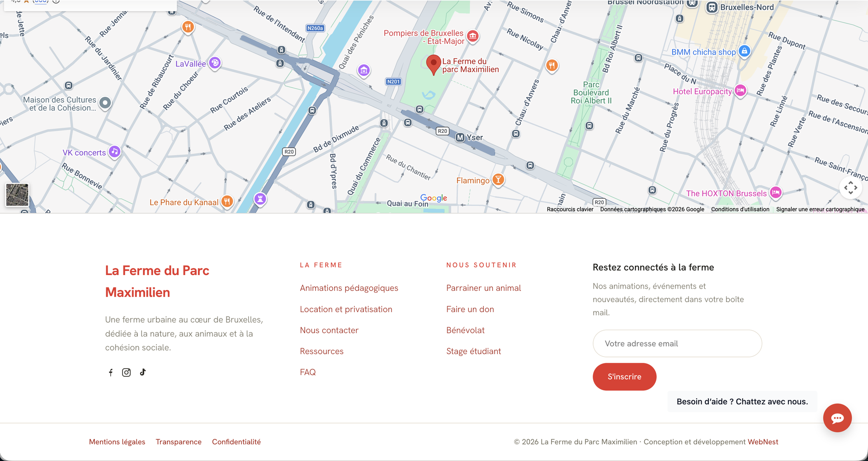Click the map camera controls compass icon

point(851,188)
